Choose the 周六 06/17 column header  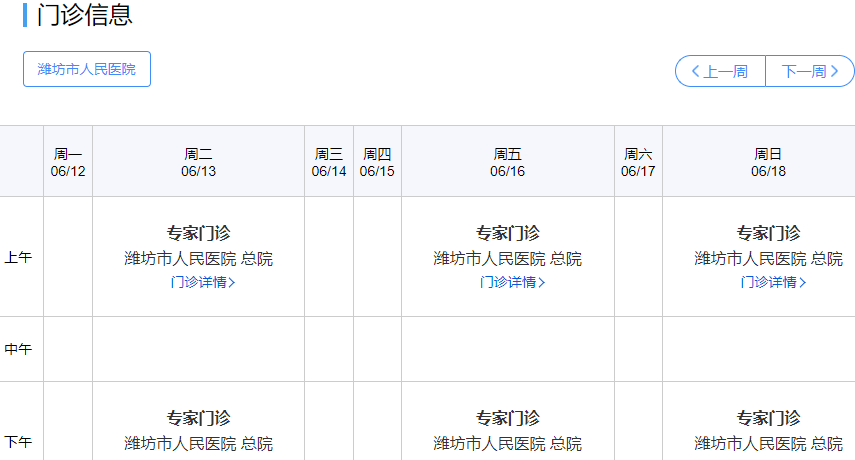point(638,162)
